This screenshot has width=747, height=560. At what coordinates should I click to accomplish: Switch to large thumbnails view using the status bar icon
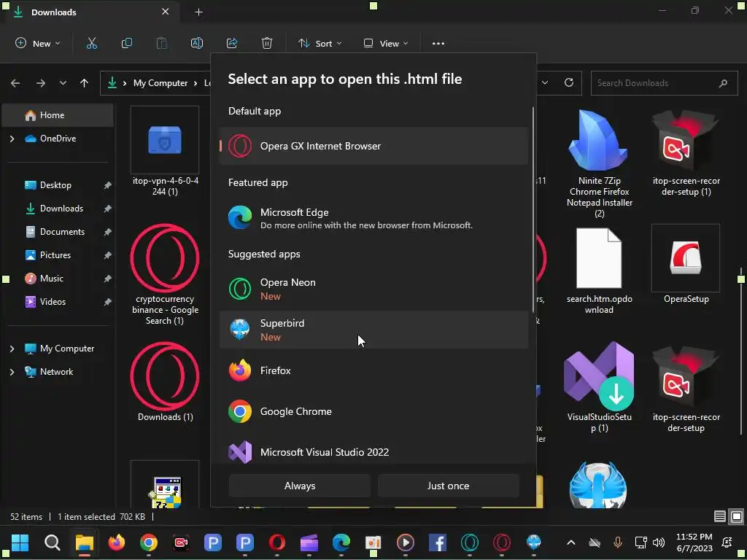pyautogui.click(x=737, y=517)
